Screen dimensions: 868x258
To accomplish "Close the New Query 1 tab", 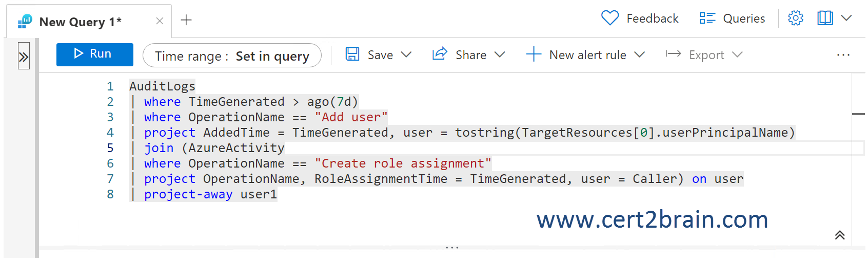I will click(x=160, y=21).
